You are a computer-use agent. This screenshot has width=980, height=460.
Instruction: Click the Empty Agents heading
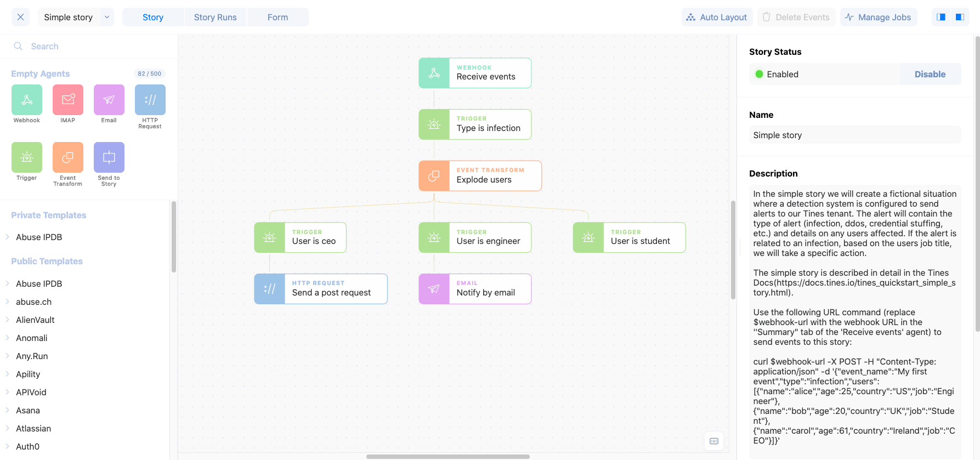(x=41, y=73)
